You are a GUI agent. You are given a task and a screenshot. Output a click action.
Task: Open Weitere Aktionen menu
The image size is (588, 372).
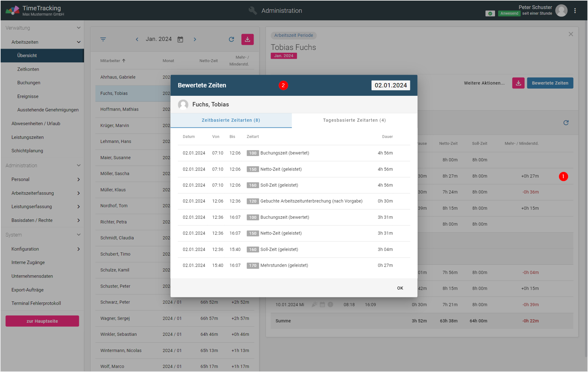[x=484, y=83]
